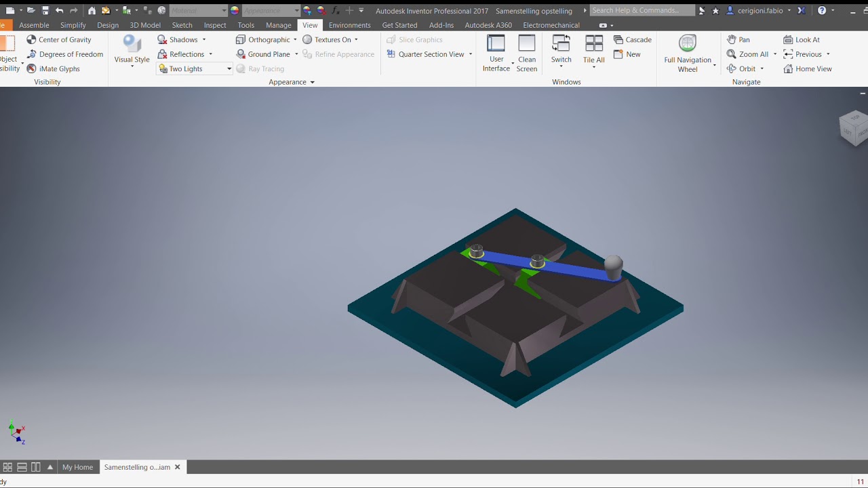Expand the Ground Plane options arrow

tap(296, 54)
